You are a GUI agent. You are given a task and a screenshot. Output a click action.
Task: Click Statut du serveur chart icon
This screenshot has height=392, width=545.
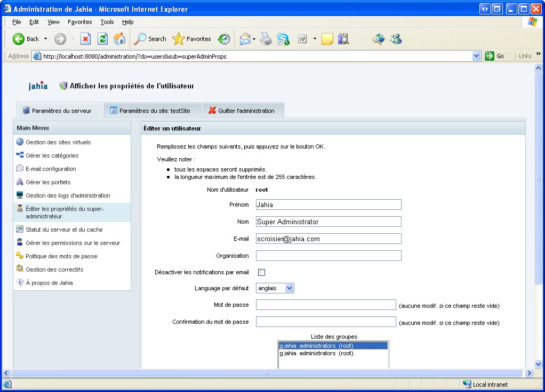point(20,229)
